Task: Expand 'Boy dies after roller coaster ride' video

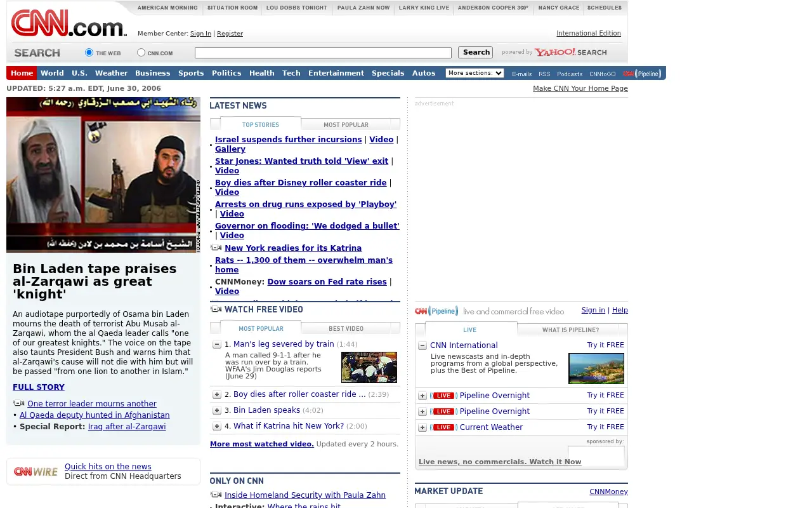Action: tap(217, 394)
